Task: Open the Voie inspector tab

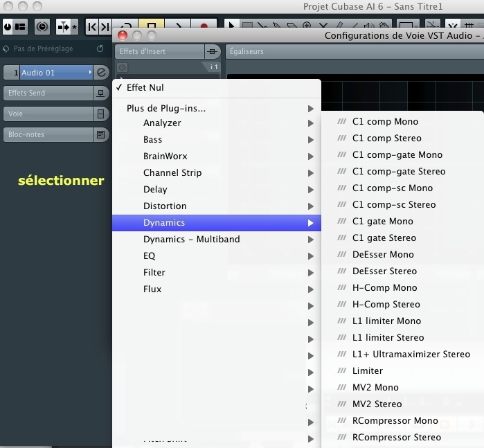Action: coord(48,114)
